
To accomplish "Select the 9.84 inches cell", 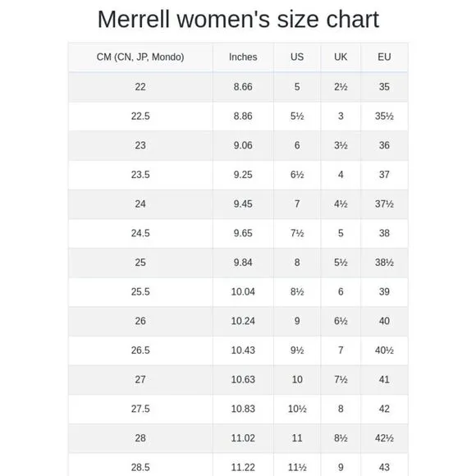I will [x=243, y=263].
